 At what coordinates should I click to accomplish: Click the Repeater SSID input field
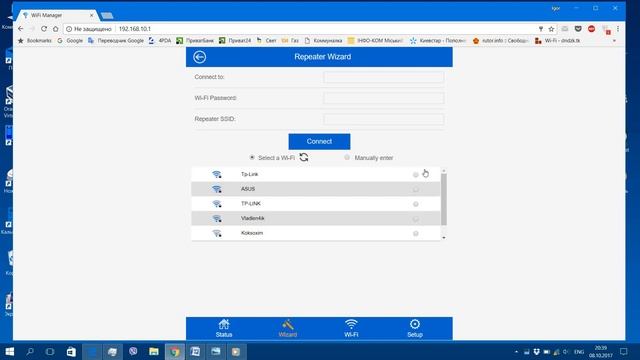pos(384,119)
